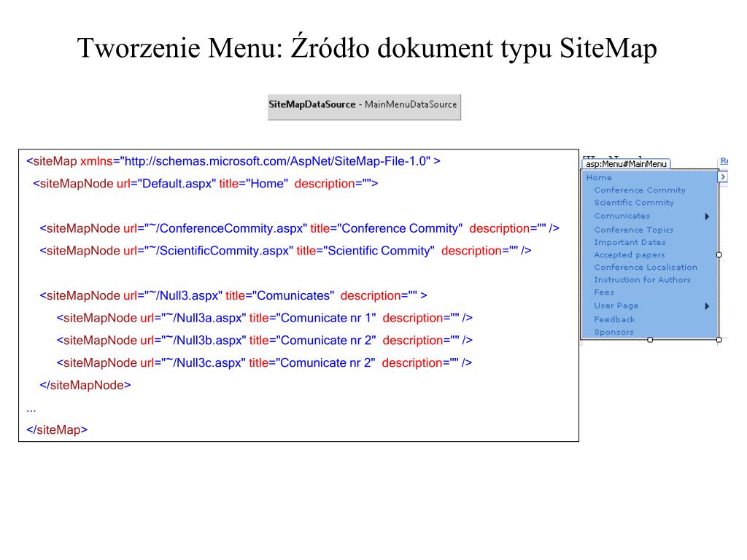Click the siteMap xmlns schema line
747x560 pixels.
(233, 161)
